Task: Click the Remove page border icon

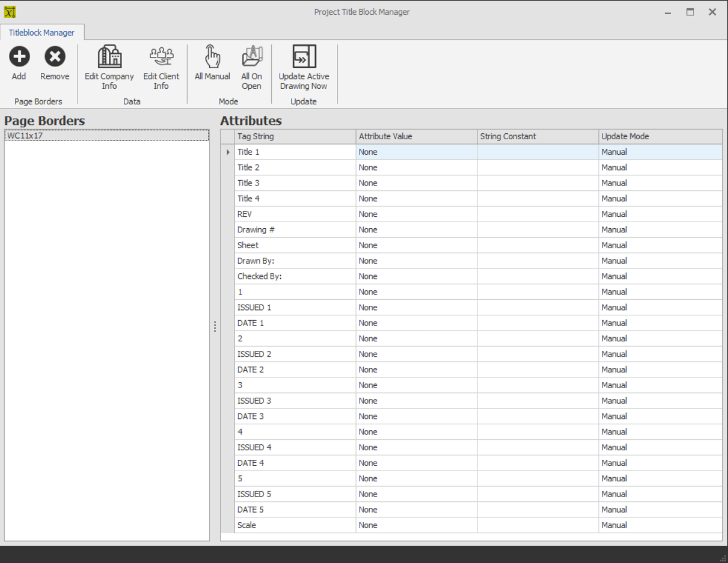Action: [55, 57]
